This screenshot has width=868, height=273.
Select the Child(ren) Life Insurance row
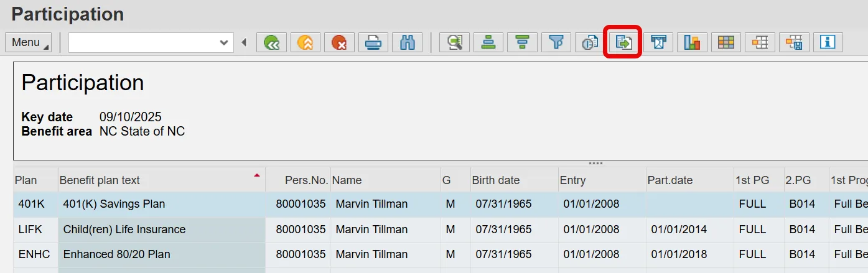click(x=124, y=229)
